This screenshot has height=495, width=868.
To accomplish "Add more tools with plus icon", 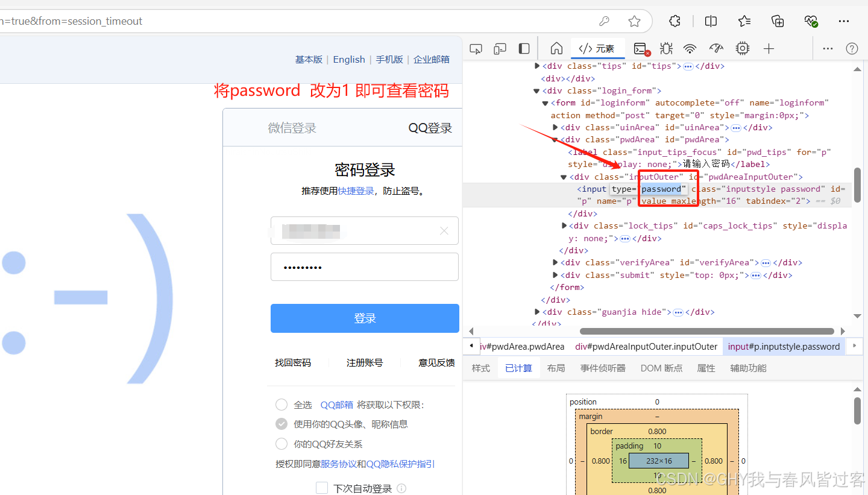I will (x=769, y=49).
